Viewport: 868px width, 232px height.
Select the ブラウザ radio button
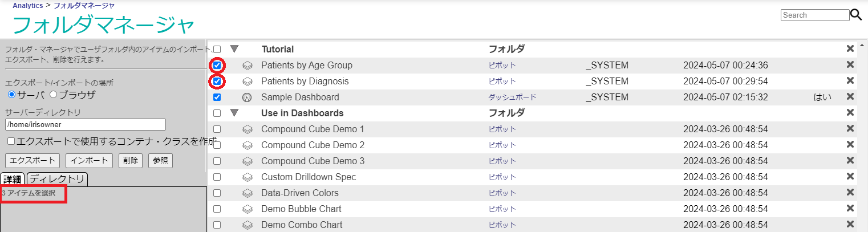[54, 94]
